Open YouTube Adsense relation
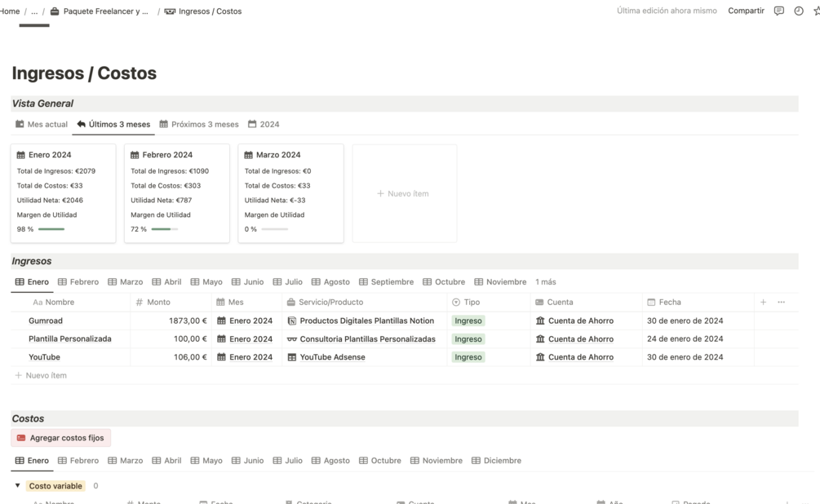Screen dimensions: 820x504 click(x=326, y=357)
